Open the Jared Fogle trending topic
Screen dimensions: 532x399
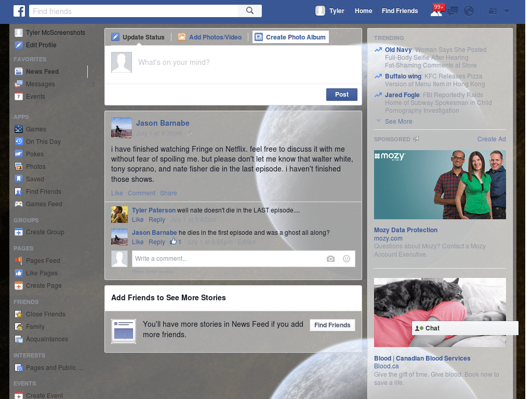[x=402, y=95]
